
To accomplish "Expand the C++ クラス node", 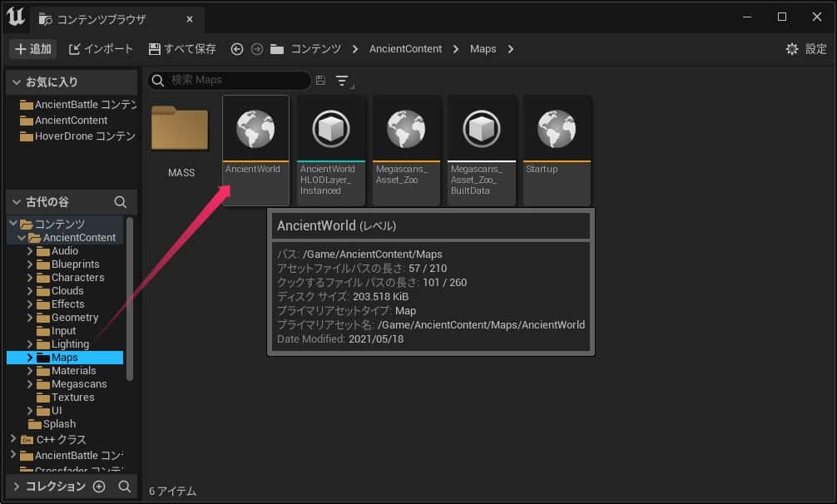I will point(13,439).
